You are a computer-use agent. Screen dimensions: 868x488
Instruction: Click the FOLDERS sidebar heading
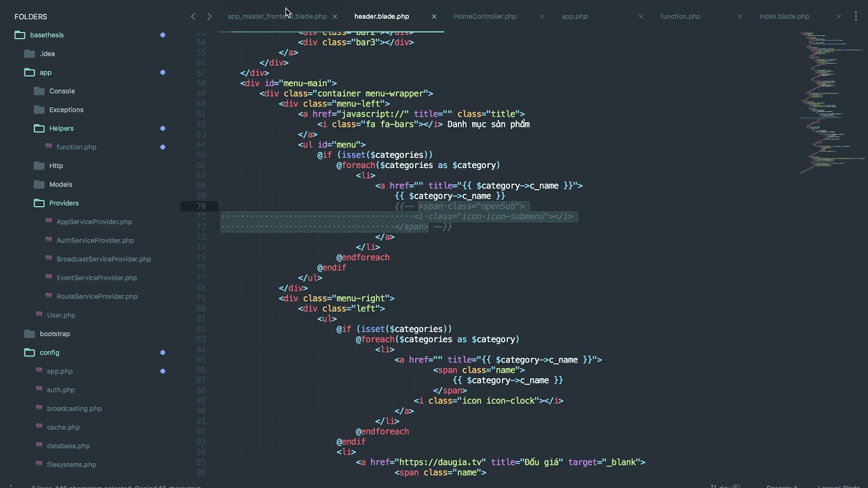click(x=31, y=16)
